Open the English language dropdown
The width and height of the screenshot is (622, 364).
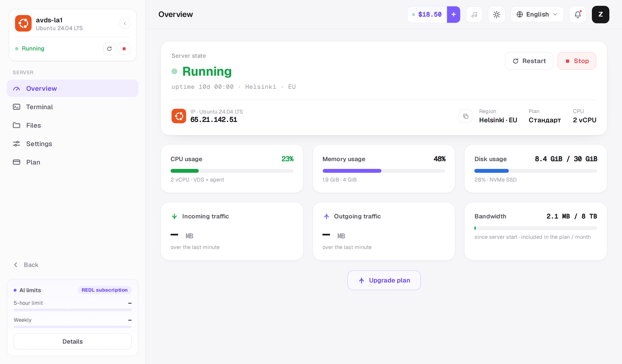[537, 15]
